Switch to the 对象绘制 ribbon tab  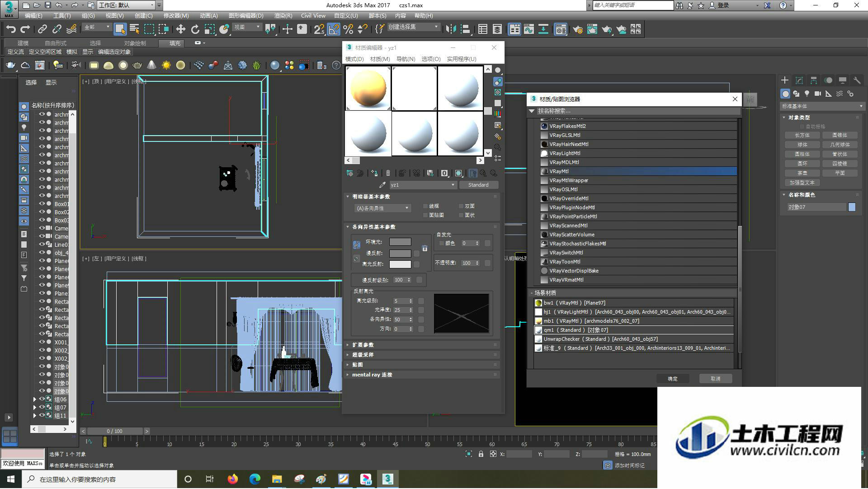[135, 43]
